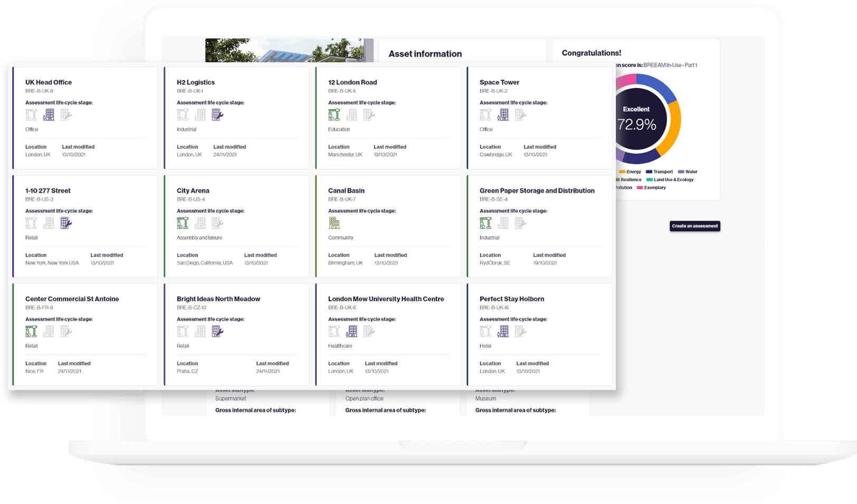The width and height of the screenshot is (857, 504).
Task: Open the Canal Basin asset title
Action: tap(346, 191)
